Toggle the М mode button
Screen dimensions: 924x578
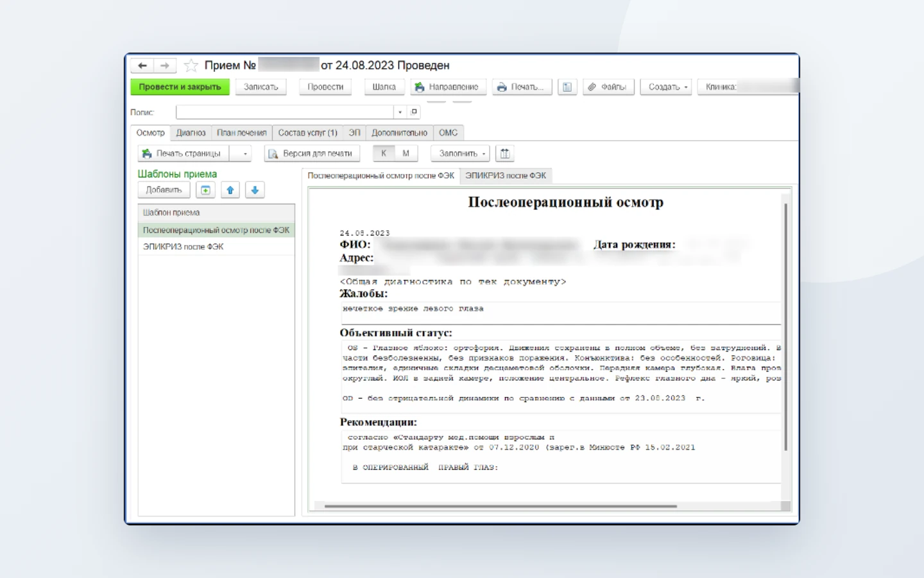[406, 153]
